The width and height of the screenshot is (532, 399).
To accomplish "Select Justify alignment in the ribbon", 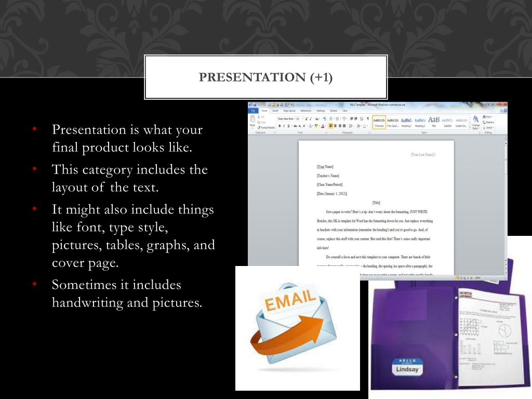I will (x=344, y=126).
